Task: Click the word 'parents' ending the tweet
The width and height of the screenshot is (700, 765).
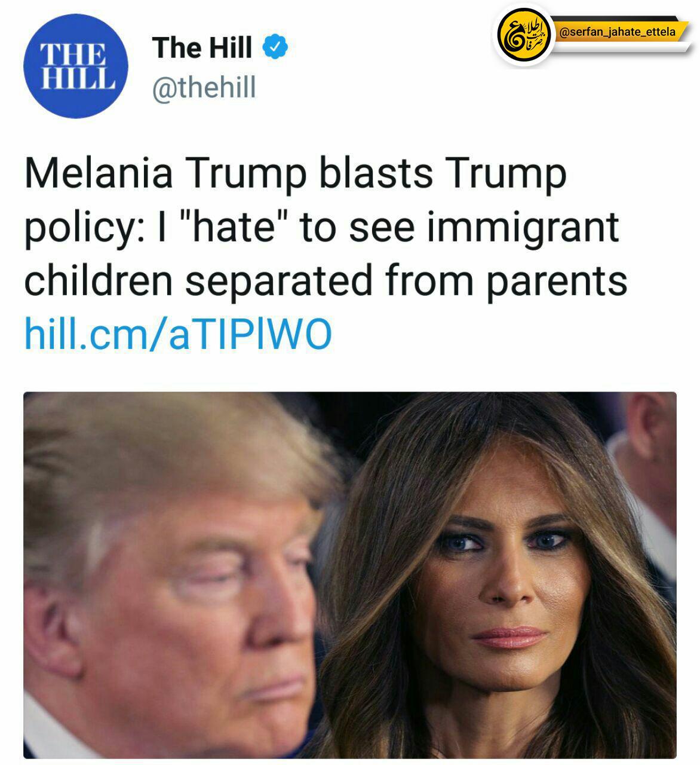Action: click(x=556, y=283)
